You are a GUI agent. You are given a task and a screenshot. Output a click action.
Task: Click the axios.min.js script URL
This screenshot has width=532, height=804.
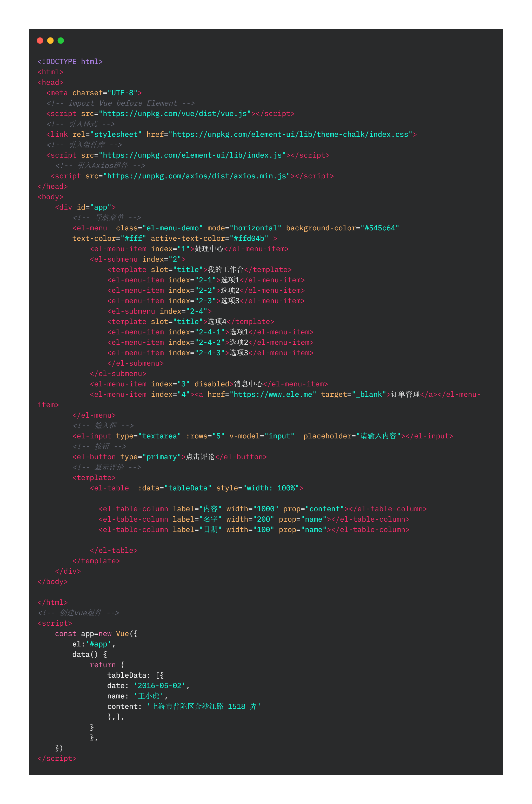pyautogui.click(x=198, y=176)
